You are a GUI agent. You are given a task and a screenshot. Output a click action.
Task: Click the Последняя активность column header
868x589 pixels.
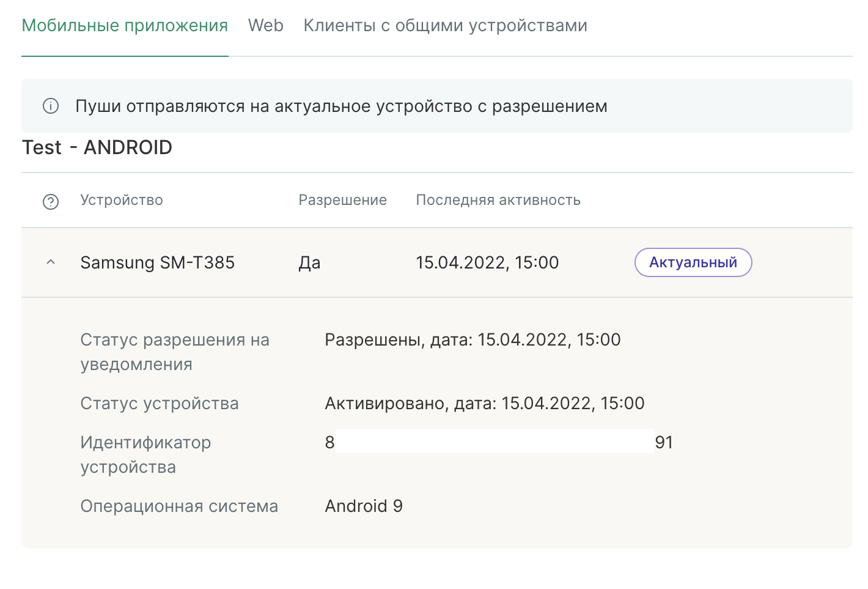point(498,201)
